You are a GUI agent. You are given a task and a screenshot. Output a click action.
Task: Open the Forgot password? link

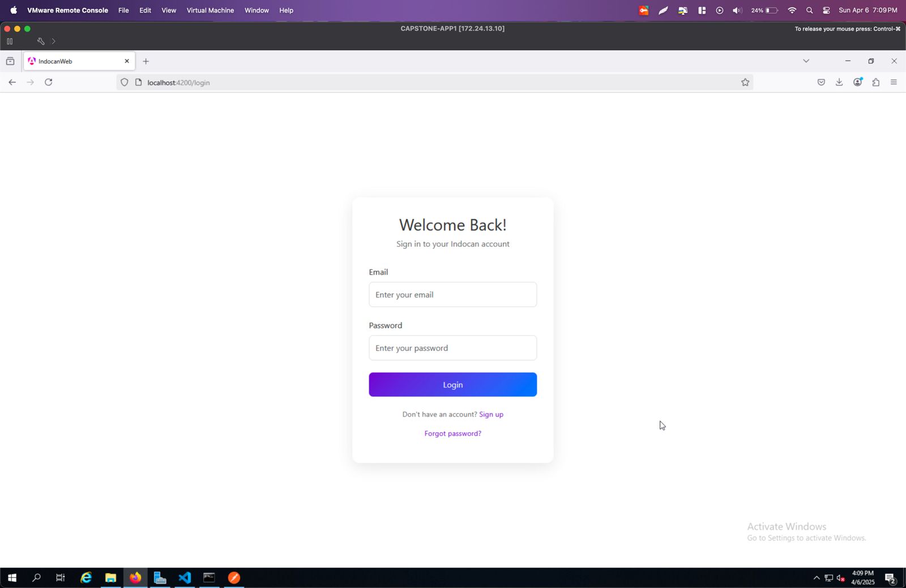(452, 434)
